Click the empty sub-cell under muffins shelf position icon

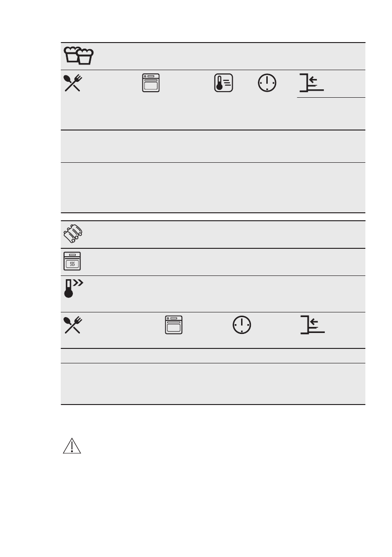331,113
